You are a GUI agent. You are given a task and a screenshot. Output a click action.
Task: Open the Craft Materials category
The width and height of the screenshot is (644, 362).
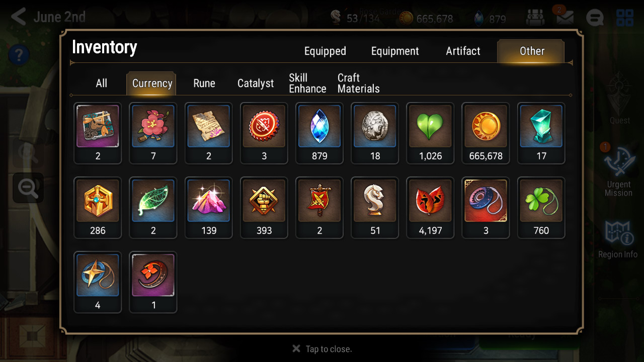pos(358,83)
